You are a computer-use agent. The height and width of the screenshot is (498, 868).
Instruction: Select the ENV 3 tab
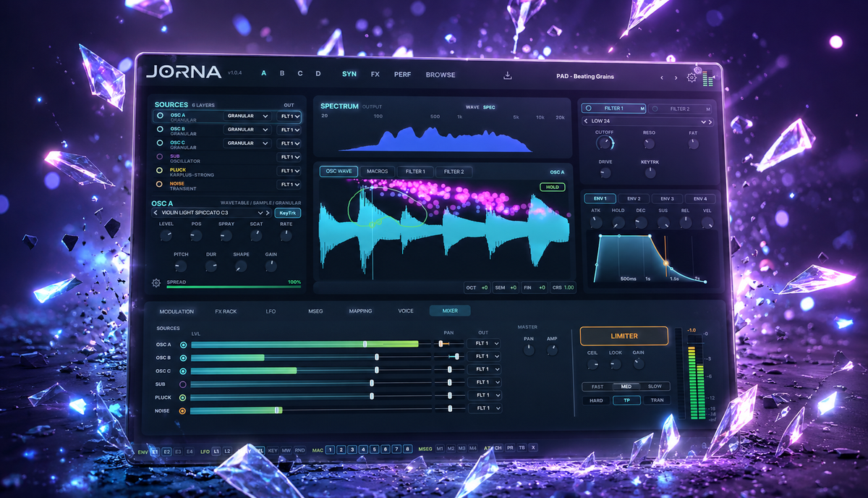(x=667, y=198)
